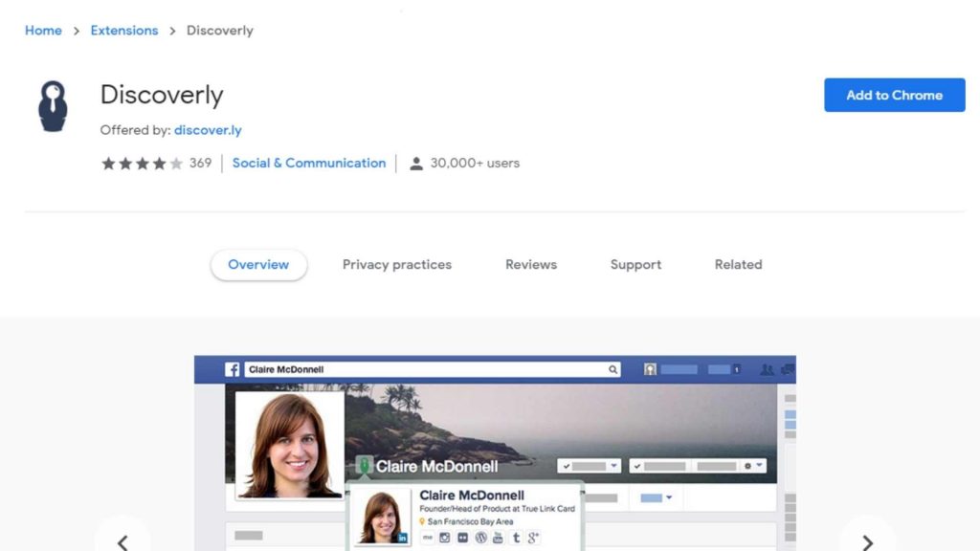This screenshot has width=980, height=551.
Task: Click the Add to Chrome button
Action: (894, 95)
